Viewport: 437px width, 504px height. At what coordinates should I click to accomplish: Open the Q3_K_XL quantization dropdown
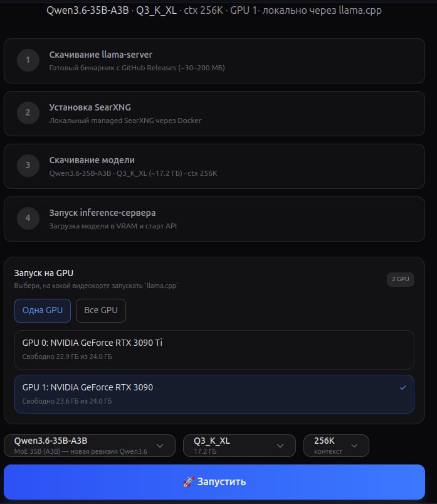(x=240, y=446)
